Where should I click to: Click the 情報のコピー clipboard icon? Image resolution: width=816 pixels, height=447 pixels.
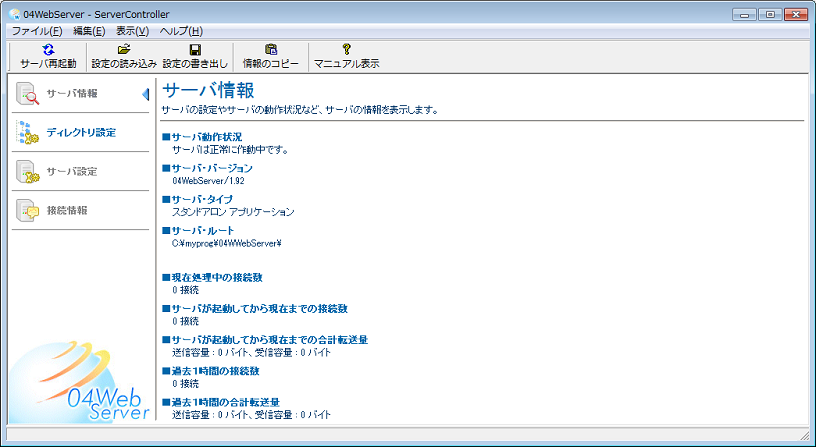(271, 49)
